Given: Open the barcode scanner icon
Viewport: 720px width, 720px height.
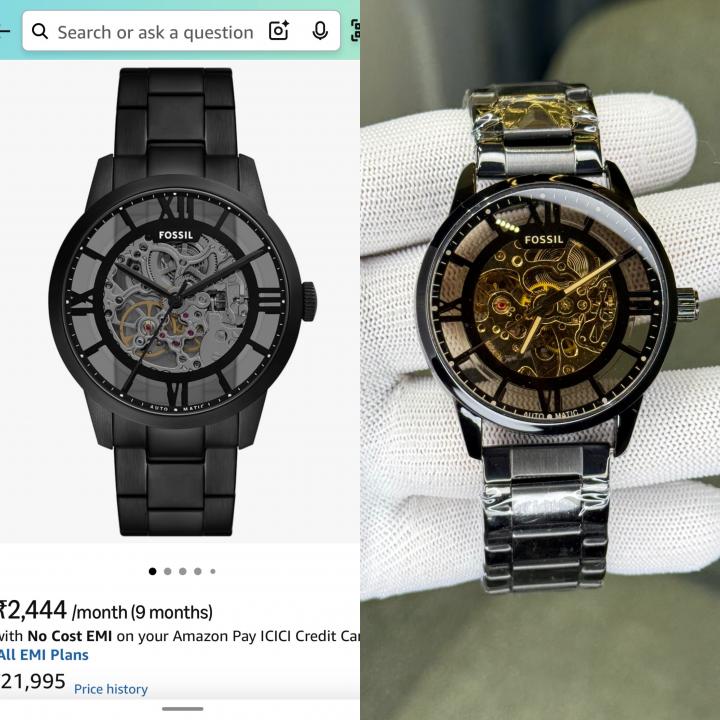Looking at the screenshot, I should [x=355, y=31].
